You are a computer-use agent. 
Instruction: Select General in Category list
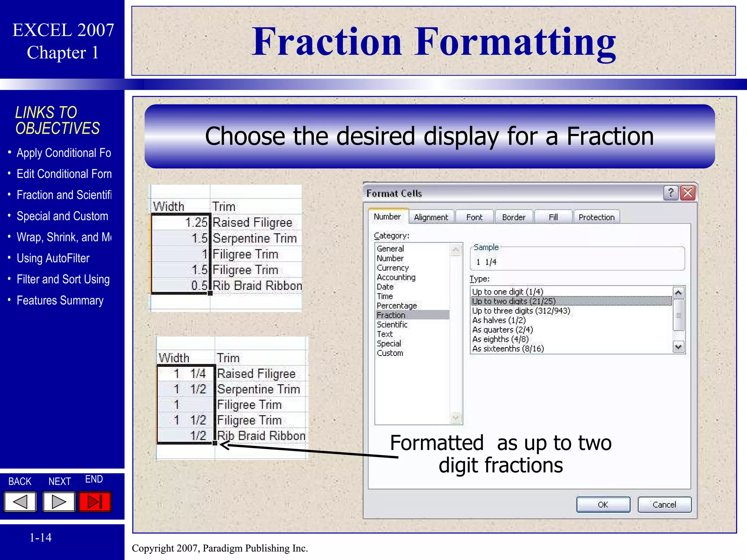tap(390, 249)
